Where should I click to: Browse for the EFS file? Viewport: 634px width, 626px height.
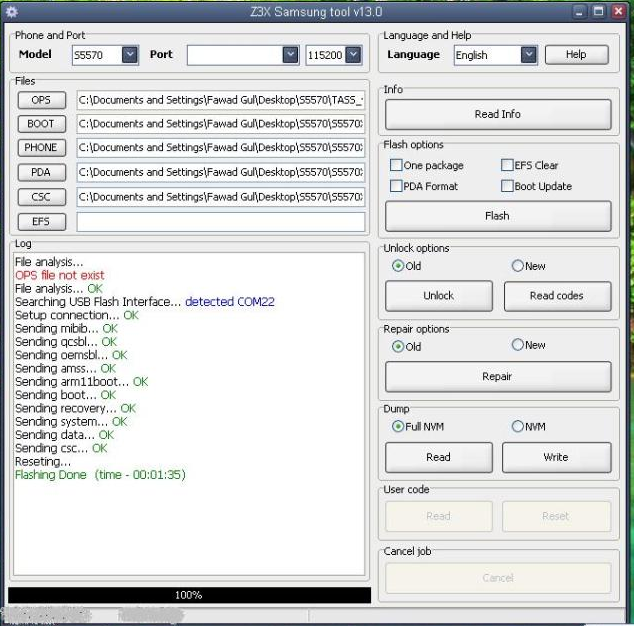(41, 222)
